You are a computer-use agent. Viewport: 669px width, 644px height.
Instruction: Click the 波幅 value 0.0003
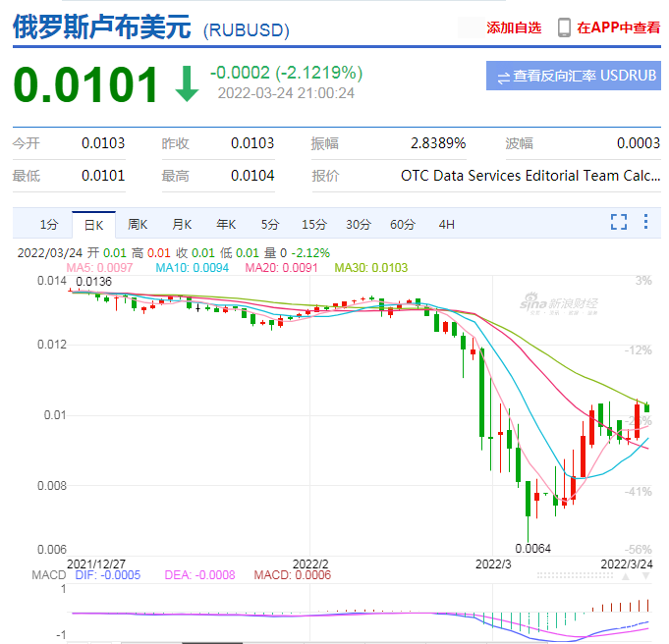point(639,143)
